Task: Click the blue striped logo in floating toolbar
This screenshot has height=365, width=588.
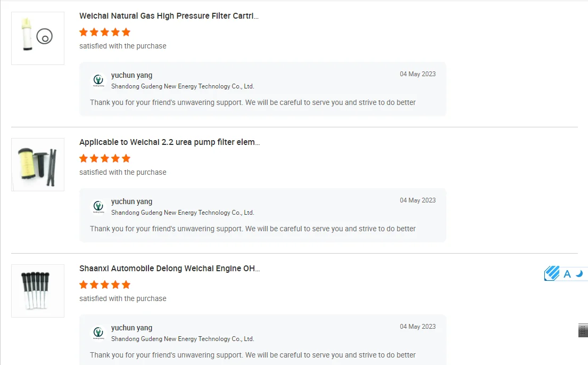Action: (552, 273)
